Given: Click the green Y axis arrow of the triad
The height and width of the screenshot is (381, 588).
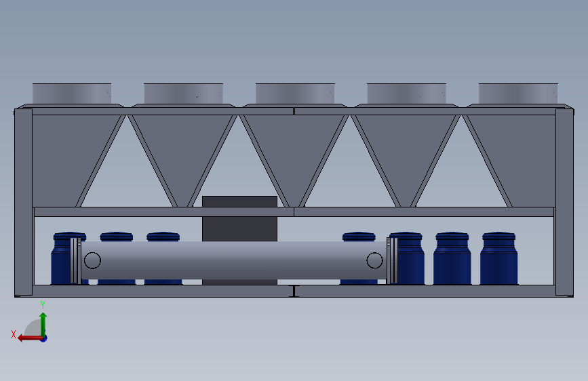Looking at the screenshot, I should [x=43, y=324].
